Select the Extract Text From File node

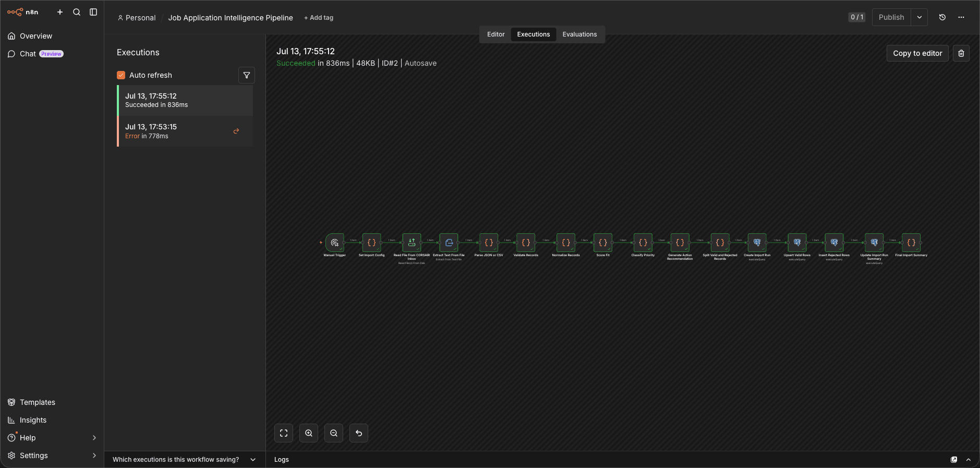coord(449,243)
